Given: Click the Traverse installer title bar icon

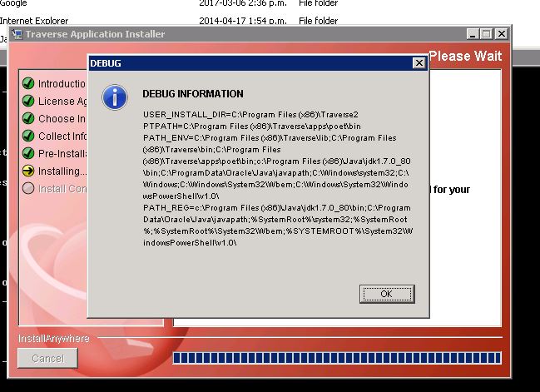Looking at the screenshot, I should [17, 34].
